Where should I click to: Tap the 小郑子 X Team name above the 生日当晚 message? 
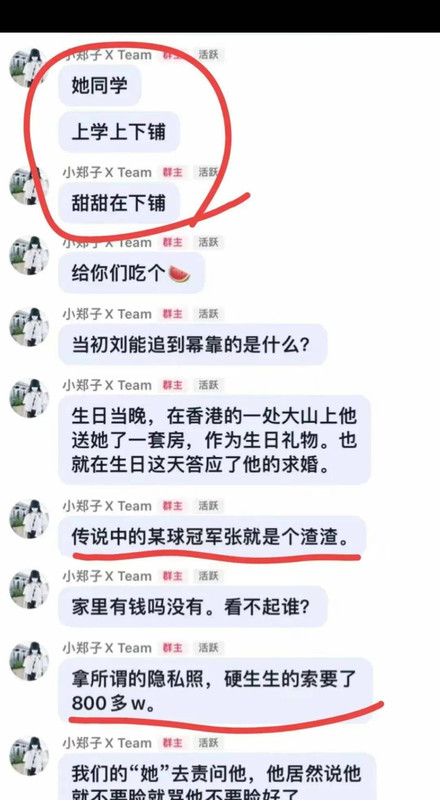point(107,385)
